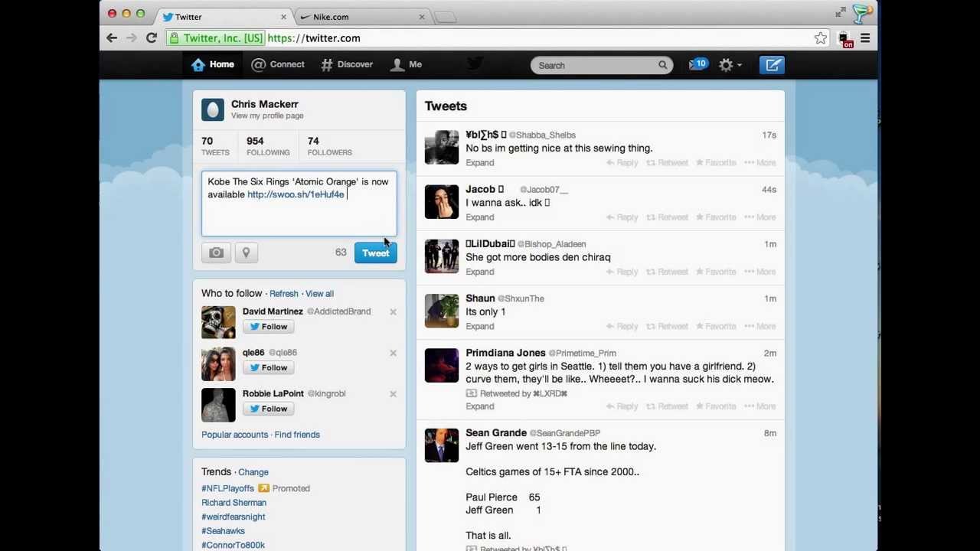Open the Richard Sherman trend
Screen dimensions: 980x551
point(234,503)
